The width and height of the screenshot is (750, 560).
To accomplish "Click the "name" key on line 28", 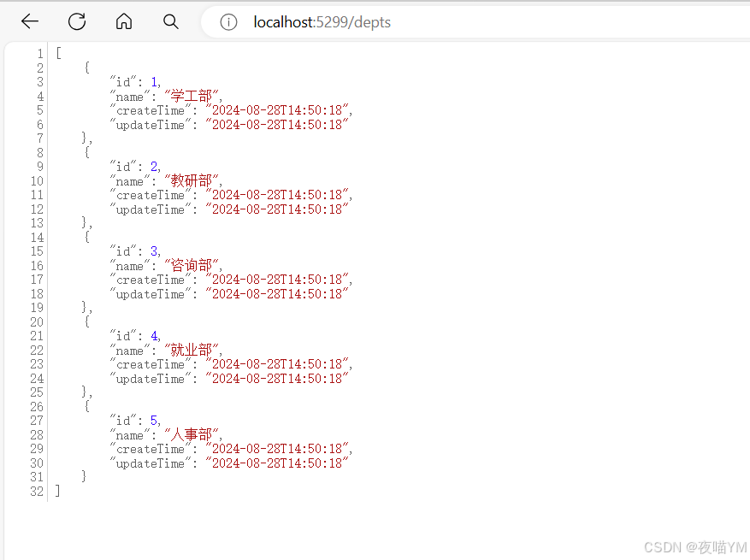I will 130,434.
